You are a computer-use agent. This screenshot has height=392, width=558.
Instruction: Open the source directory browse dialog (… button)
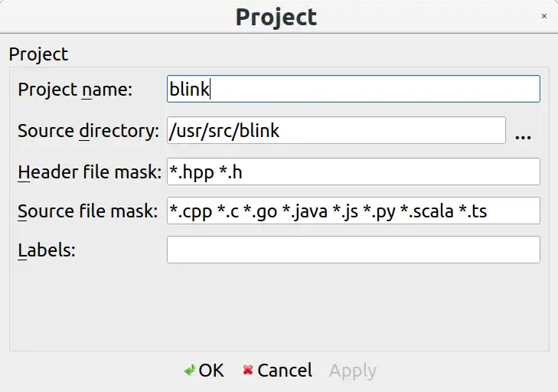[523, 132]
